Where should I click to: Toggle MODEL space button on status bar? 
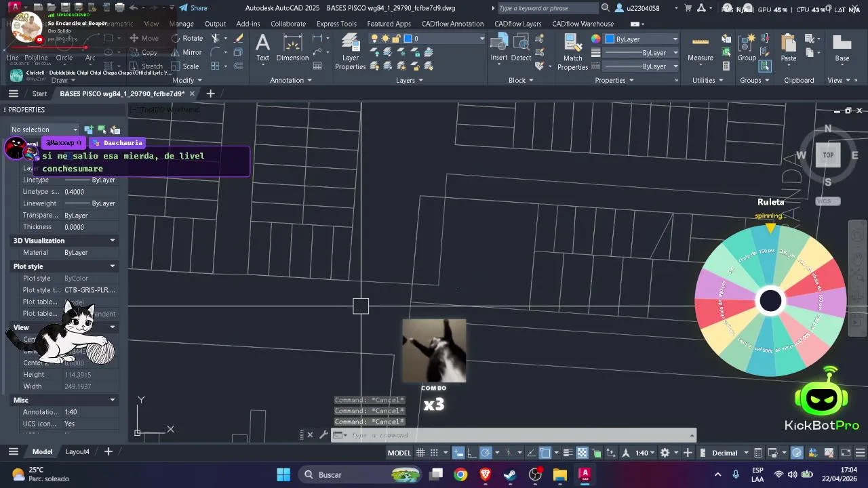pyautogui.click(x=399, y=453)
